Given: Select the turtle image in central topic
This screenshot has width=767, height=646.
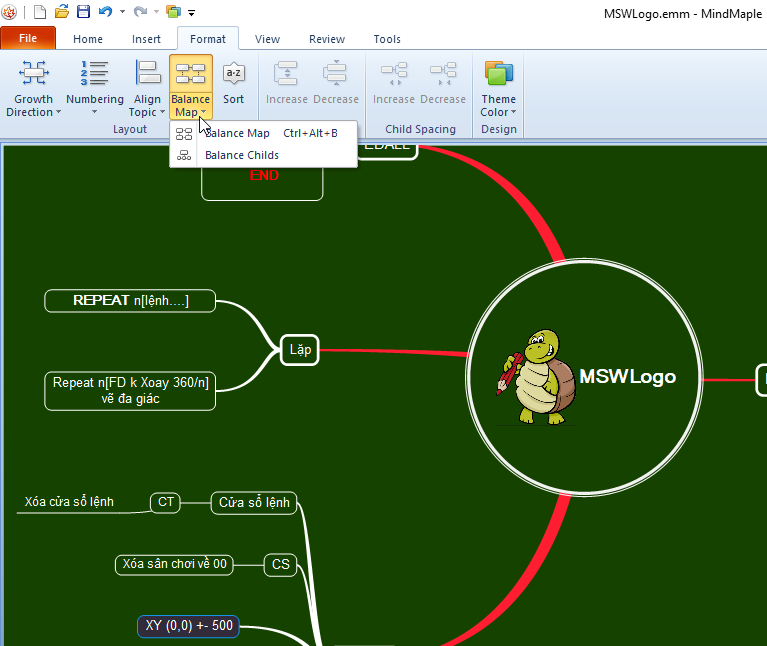Looking at the screenshot, I should coord(537,377).
